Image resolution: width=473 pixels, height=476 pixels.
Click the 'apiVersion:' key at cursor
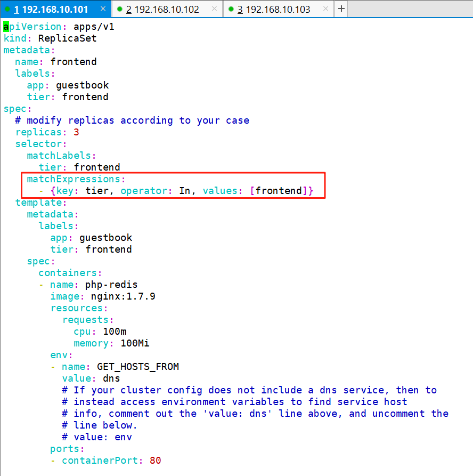coord(35,27)
